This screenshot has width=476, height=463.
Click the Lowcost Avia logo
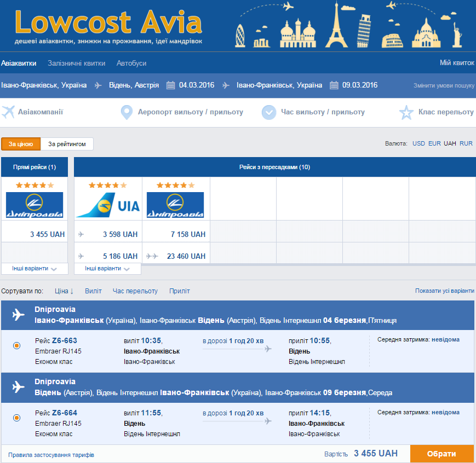click(108, 26)
